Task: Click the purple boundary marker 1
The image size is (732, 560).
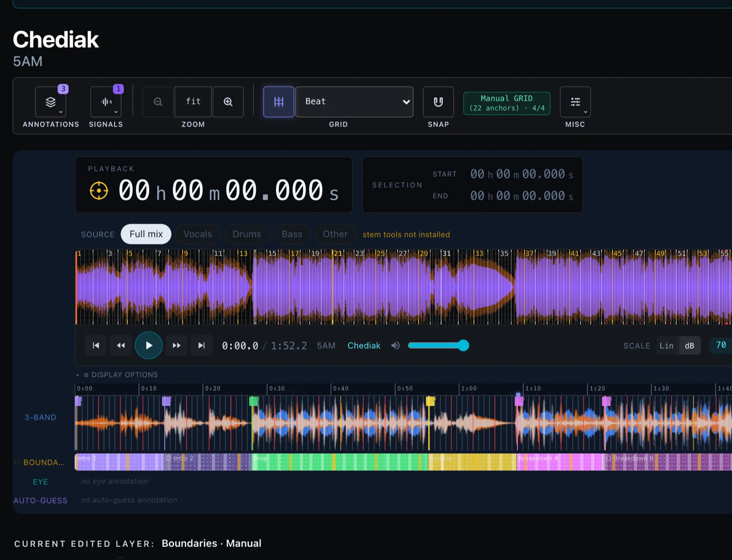Action: pyautogui.click(x=78, y=400)
